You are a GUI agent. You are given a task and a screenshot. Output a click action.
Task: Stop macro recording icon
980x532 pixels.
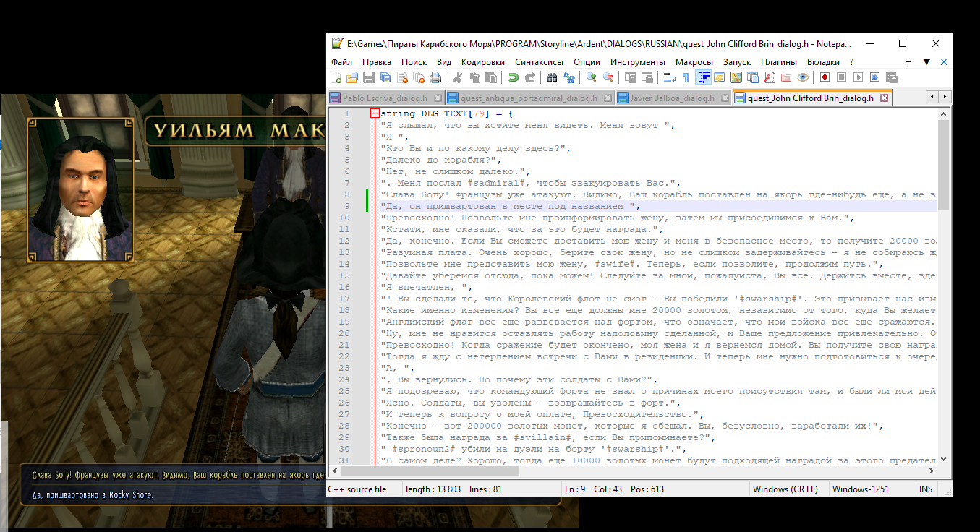[x=841, y=77]
